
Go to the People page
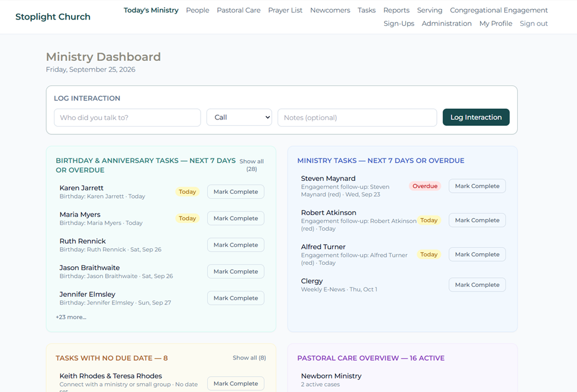tap(198, 10)
